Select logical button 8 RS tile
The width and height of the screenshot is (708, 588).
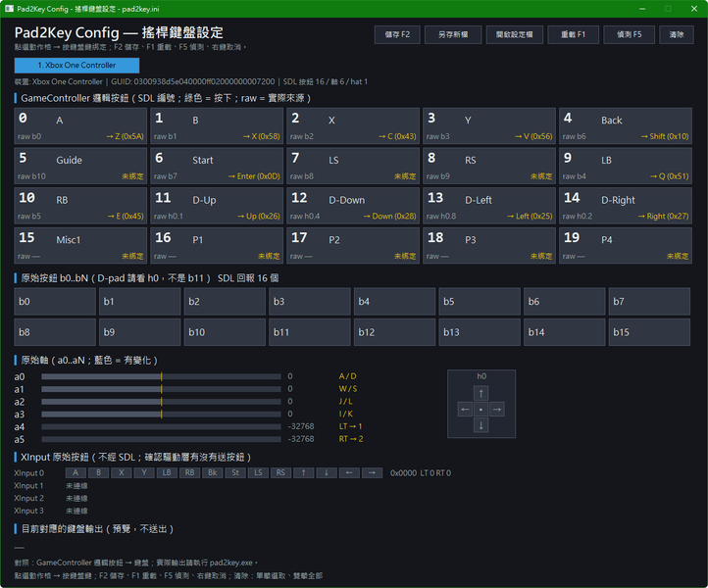[x=489, y=166]
